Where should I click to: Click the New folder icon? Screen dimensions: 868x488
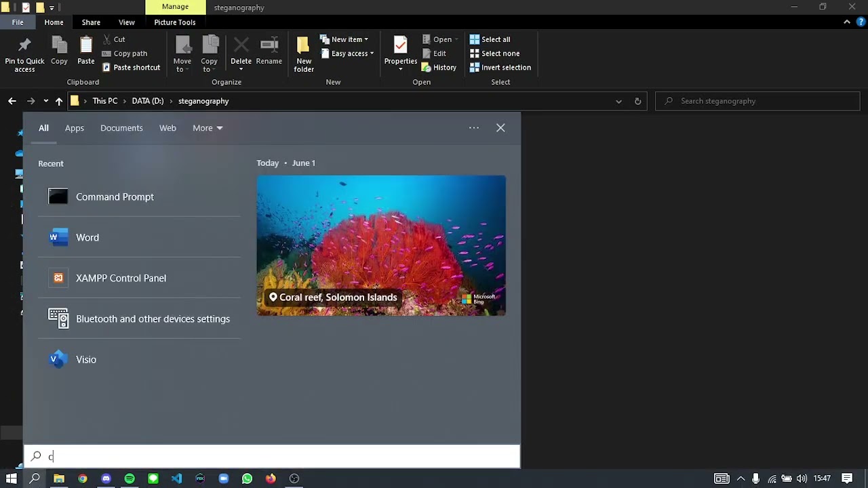point(303,47)
